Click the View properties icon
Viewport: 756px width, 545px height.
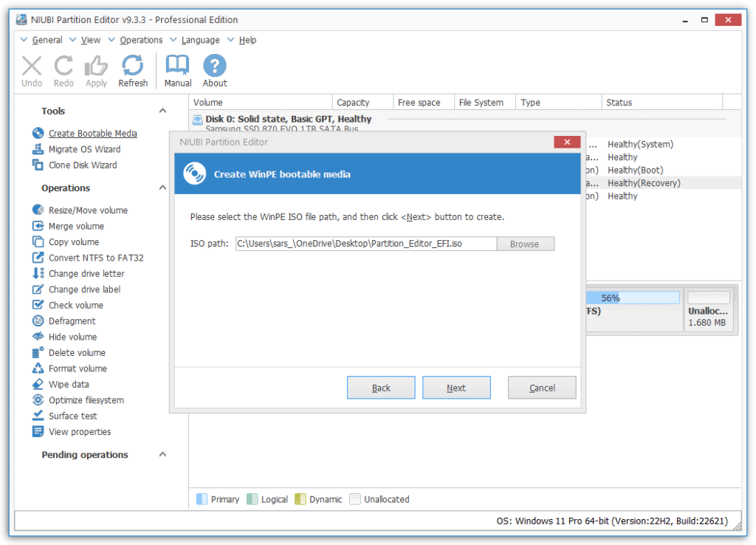tap(38, 431)
